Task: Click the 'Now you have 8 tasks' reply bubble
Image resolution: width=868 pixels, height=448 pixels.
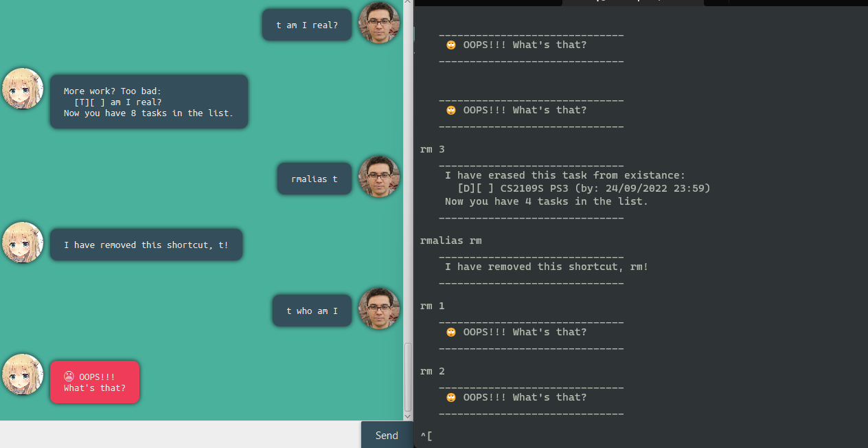Action: [148, 102]
